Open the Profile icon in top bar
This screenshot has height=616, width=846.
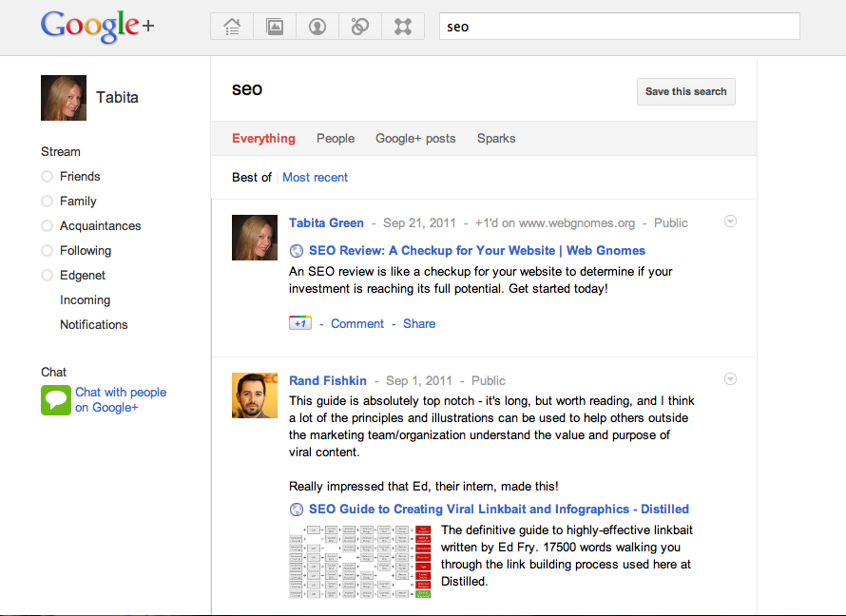pyautogui.click(x=317, y=27)
